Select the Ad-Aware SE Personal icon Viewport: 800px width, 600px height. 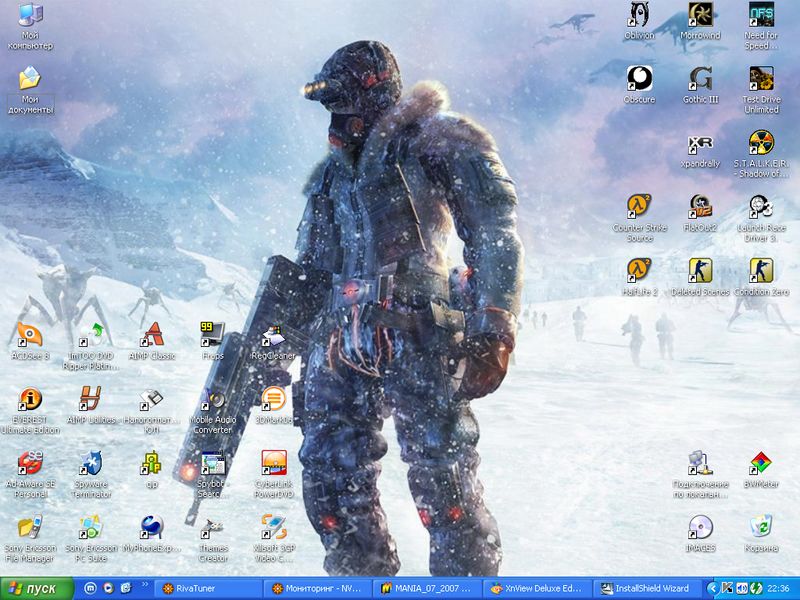coord(30,463)
